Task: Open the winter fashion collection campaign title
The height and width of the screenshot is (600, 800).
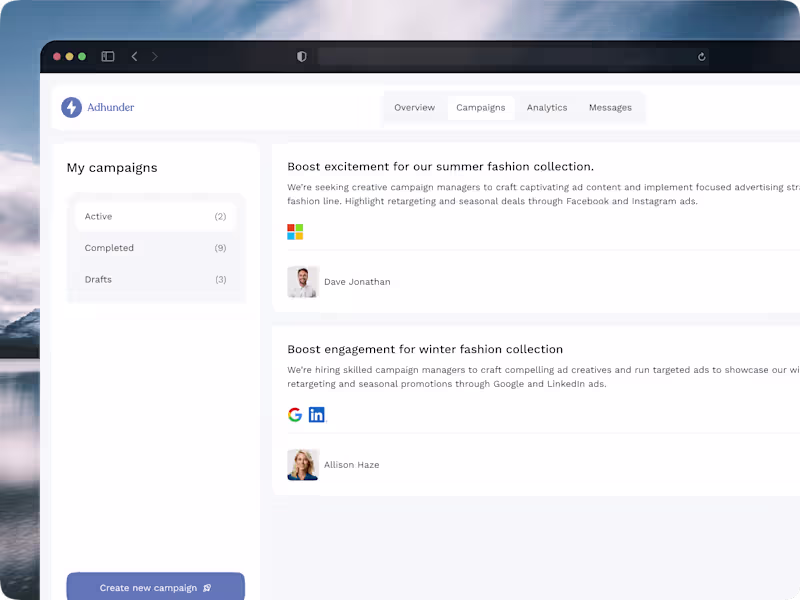Action: (x=425, y=349)
